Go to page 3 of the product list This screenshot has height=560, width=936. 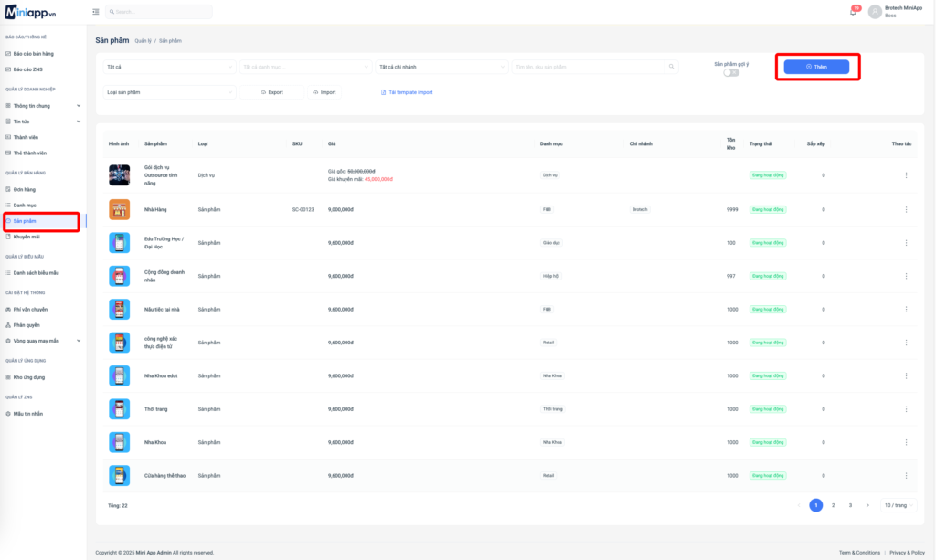coord(851,505)
